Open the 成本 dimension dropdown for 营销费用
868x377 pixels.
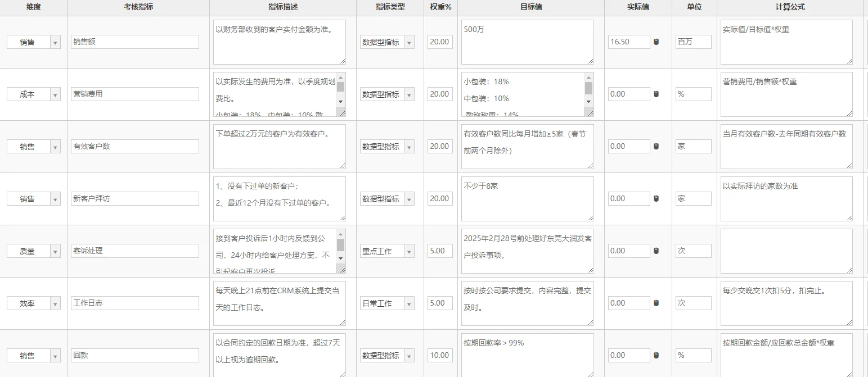[55, 94]
